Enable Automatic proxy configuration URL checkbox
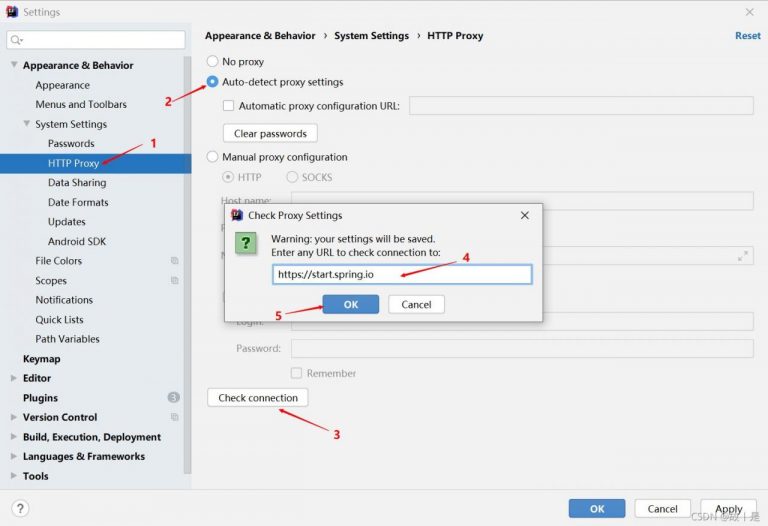768x526 pixels. (x=228, y=106)
